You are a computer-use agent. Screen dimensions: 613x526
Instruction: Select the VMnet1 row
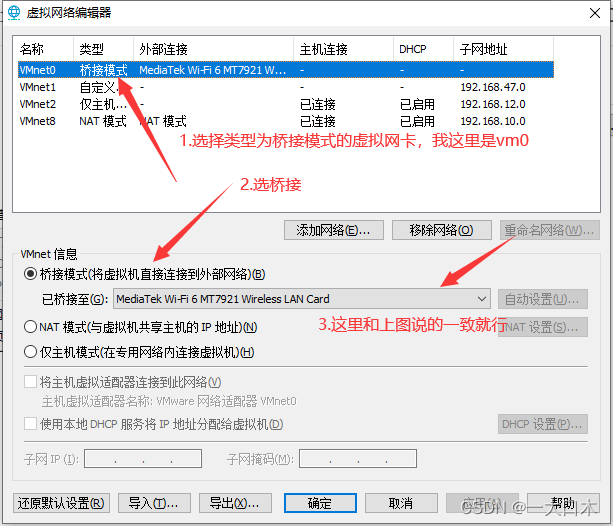pos(286,87)
